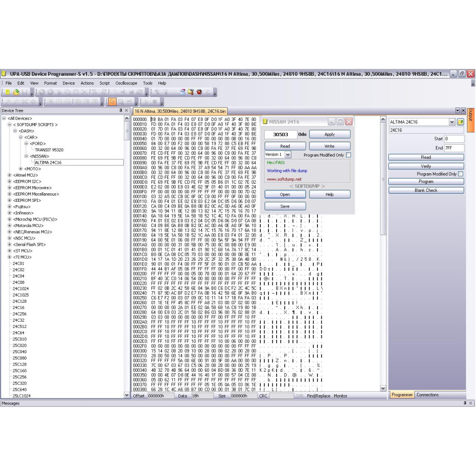This screenshot has height=476, width=476.
Task: Click the Blank Check button
Action: point(426,190)
